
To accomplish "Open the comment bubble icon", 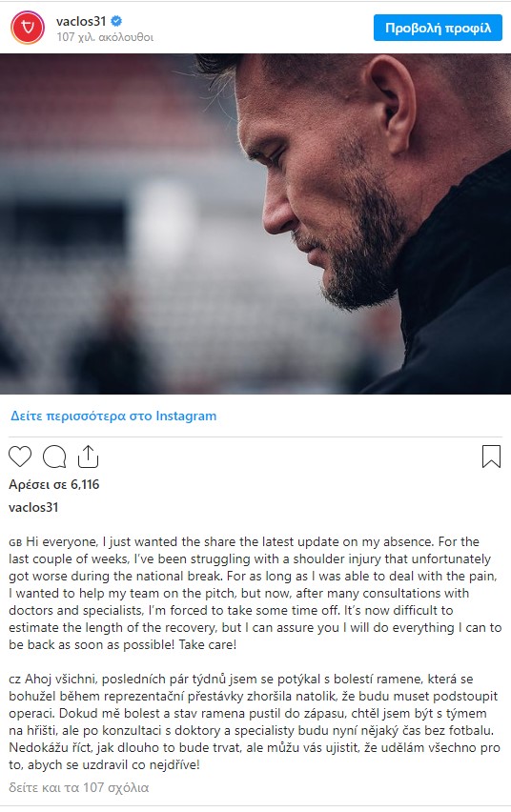I will pos(54,457).
